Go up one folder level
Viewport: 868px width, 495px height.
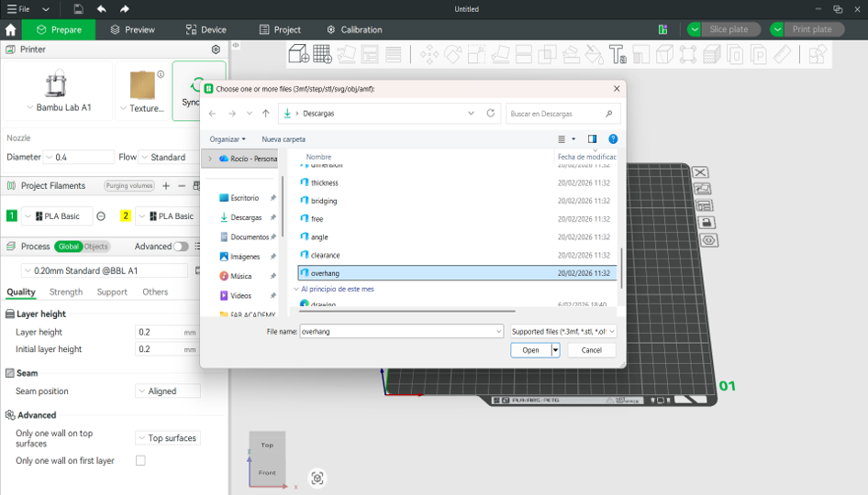tap(266, 114)
